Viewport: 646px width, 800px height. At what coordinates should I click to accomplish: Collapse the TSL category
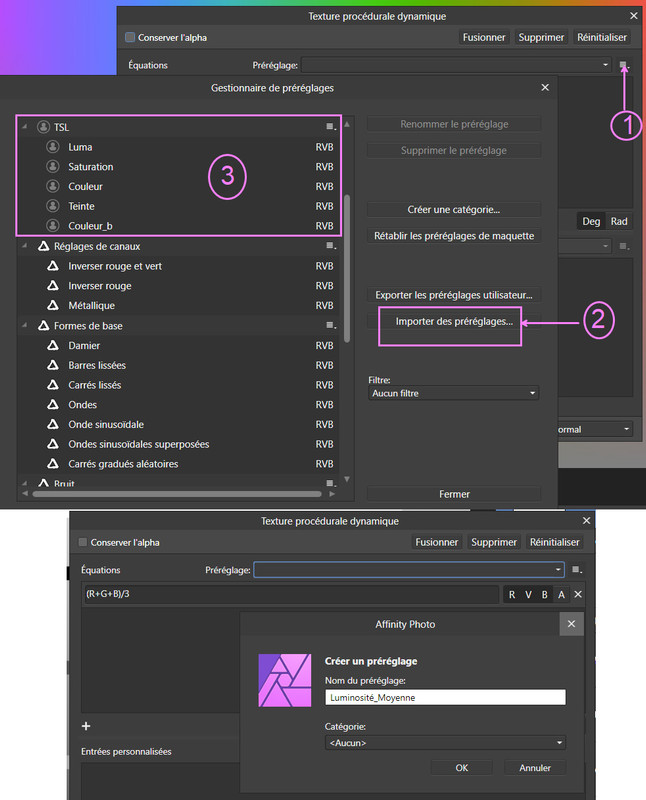(24, 127)
